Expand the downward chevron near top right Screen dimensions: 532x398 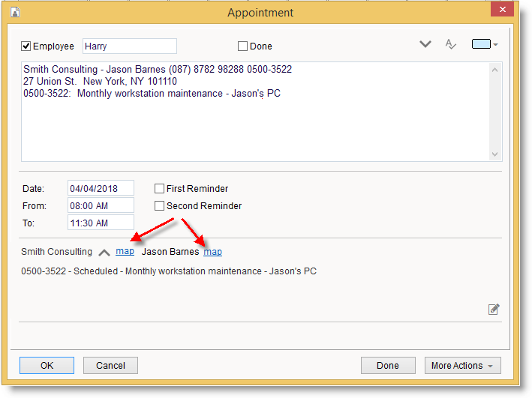(x=425, y=45)
